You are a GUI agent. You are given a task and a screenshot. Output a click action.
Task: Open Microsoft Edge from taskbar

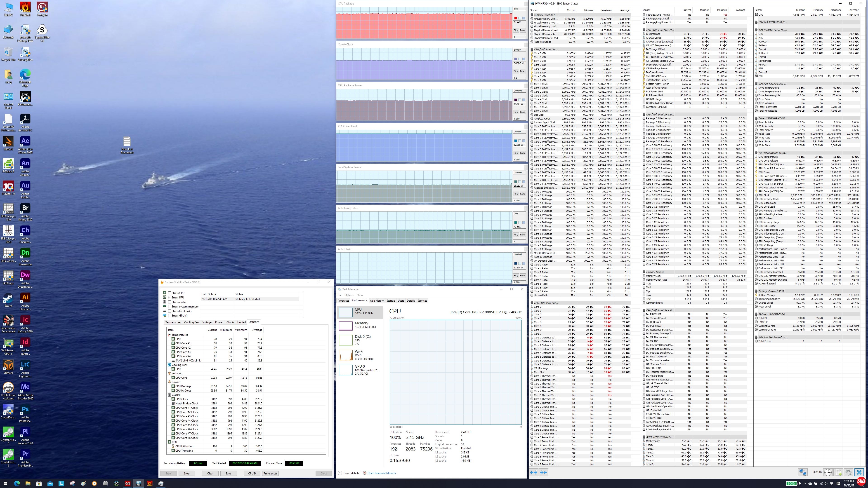tap(17, 483)
